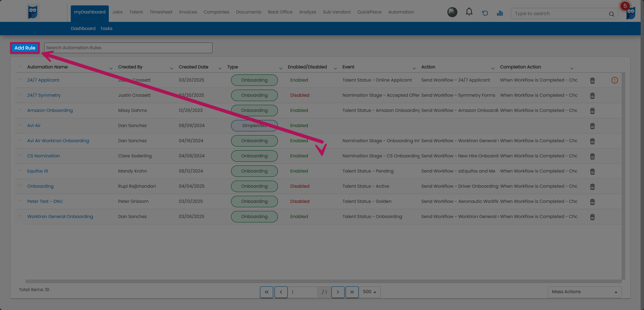Click trash icon for Onboarding rule
The image size is (644, 310).
coord(592,187)
